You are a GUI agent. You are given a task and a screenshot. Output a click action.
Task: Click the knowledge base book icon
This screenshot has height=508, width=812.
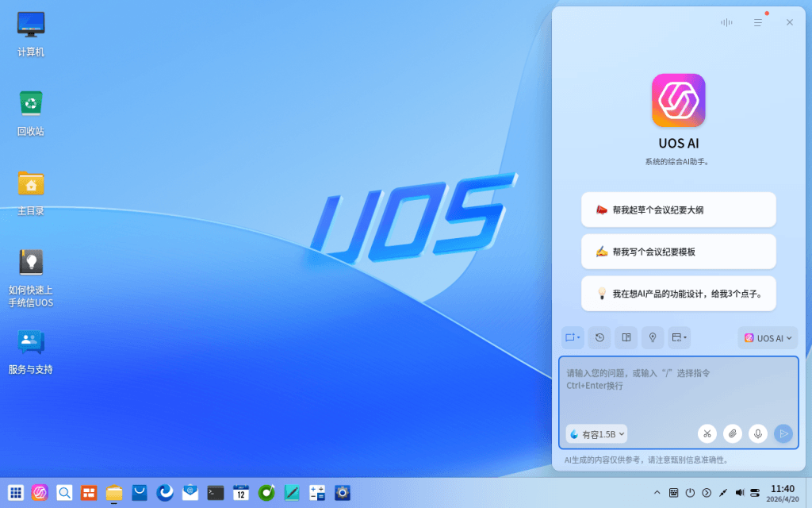click(x=626, y=337)
